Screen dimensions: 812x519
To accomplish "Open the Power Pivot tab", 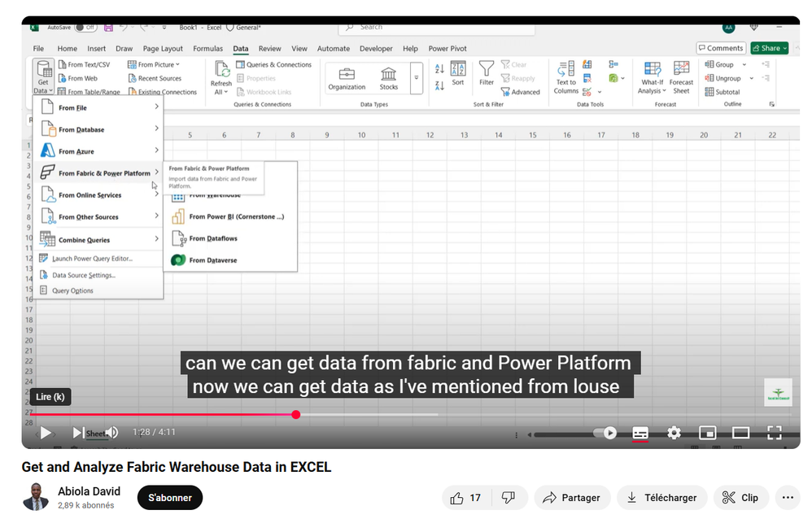I will [447, 48].
